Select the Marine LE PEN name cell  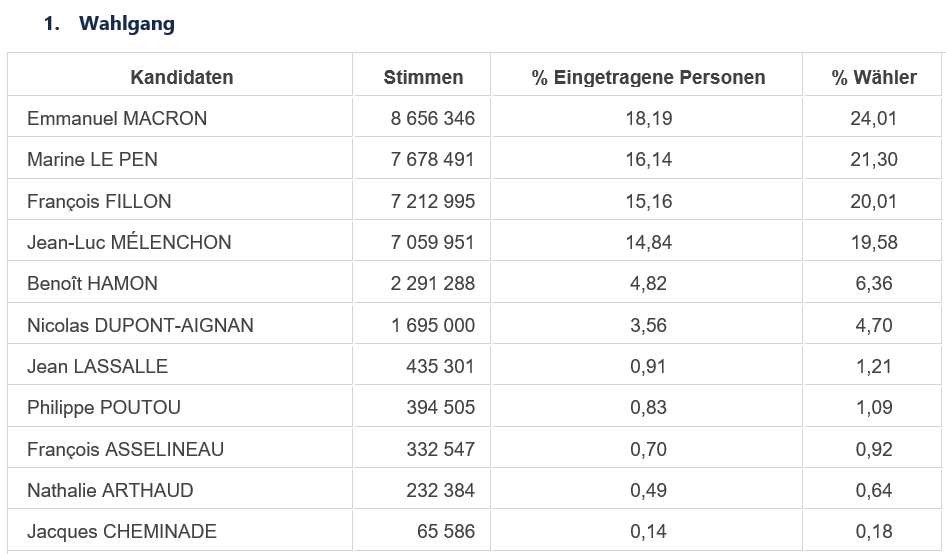pyautogui.click(x=92, y=159)
